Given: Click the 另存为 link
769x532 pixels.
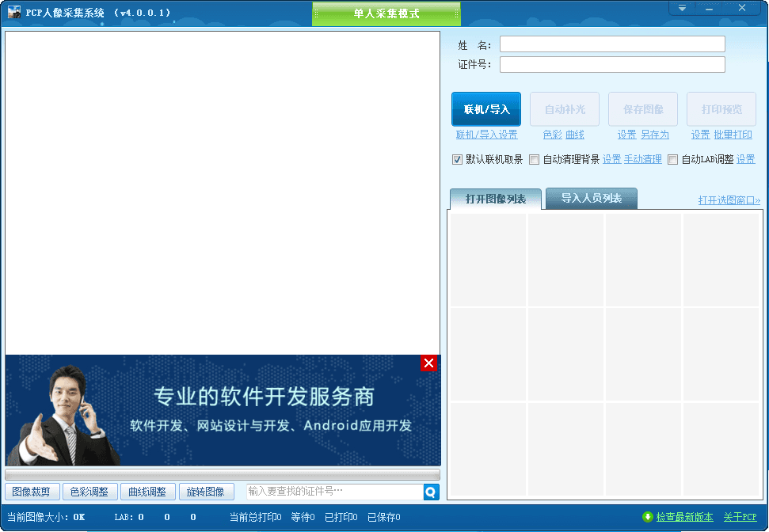Looking at the screenshot, I should (x=655, y=135).
